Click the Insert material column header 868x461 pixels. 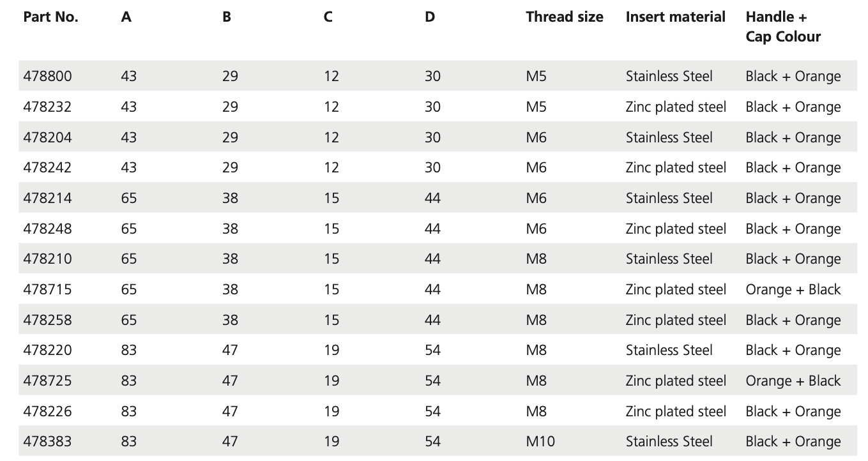[676, 17]
